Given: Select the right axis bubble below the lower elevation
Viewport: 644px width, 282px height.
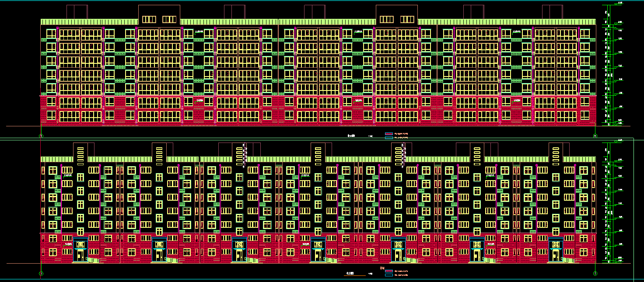Looking at the screenshot, I should 595,274.
